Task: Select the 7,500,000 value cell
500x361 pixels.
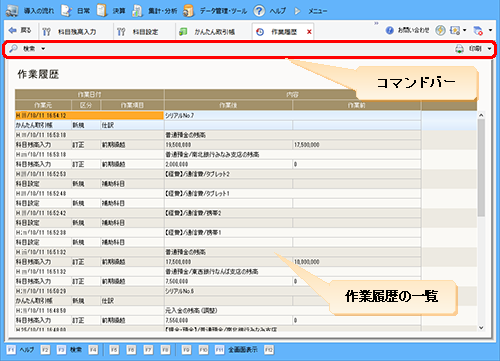Action: [x=228, y=281]
